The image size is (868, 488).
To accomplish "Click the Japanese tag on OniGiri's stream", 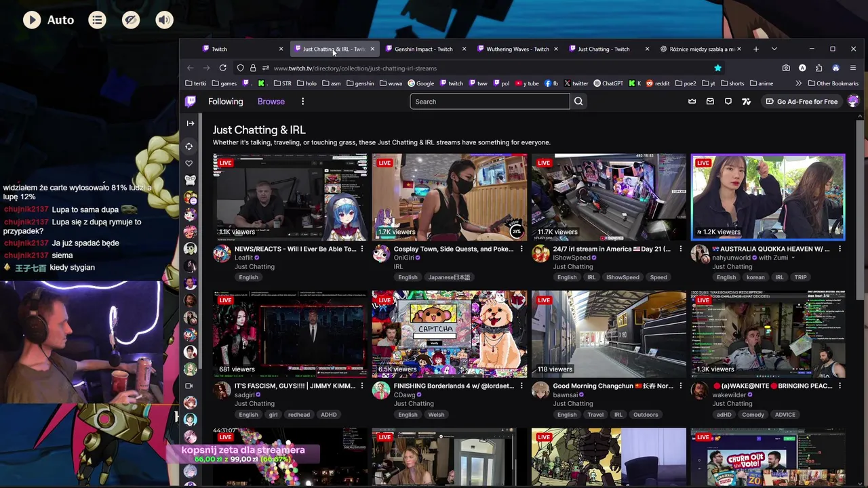I will pyautogui.click(x=449, y=277).
